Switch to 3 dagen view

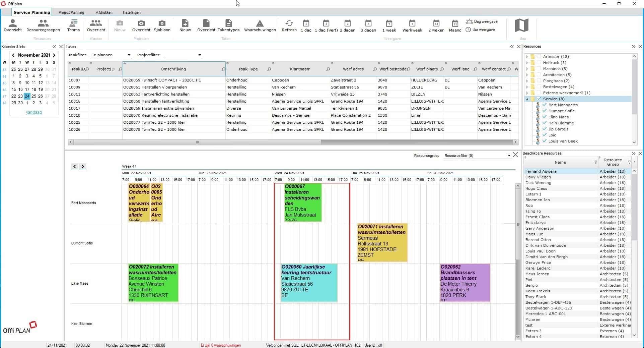pyautogui.click(x=368, y=25)
